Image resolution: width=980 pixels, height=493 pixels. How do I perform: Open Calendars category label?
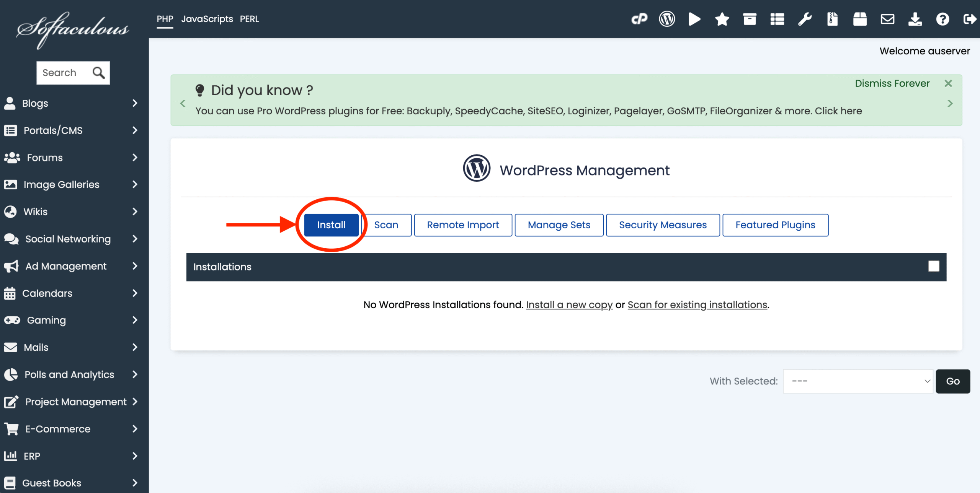(x=47, y=293)
